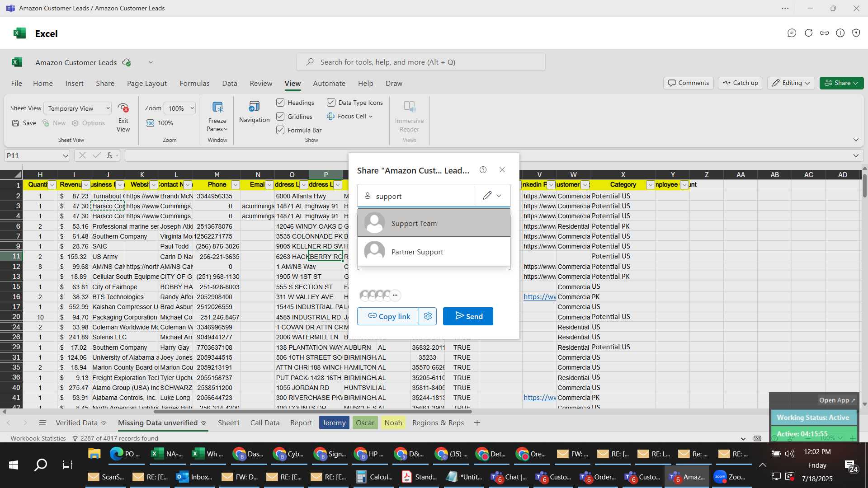Open the Automate ribbon tab

pyautogui.click(x=329, y=84)
